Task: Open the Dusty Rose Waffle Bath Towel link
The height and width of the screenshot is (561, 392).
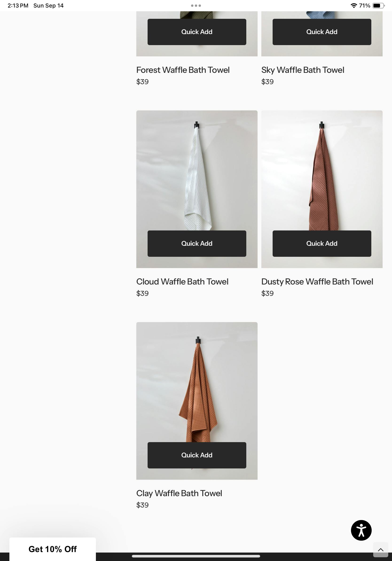Action: [317, 281]
